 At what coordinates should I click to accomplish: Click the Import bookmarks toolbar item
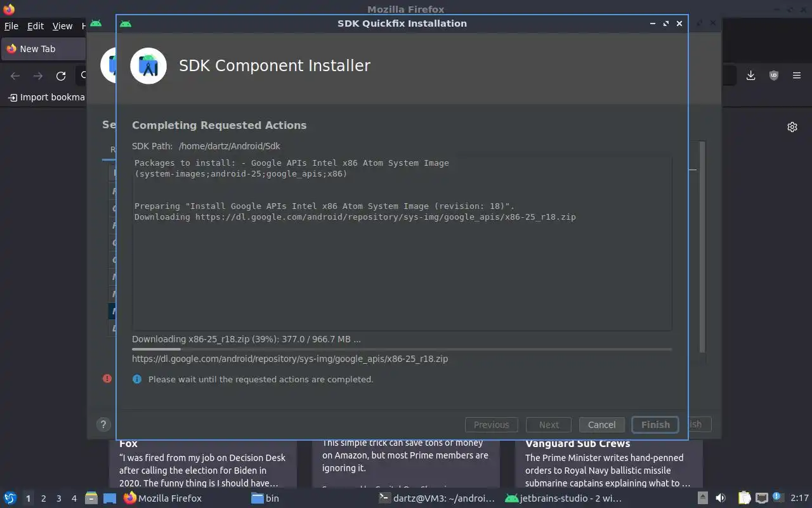pyautogui.click(x=46, y=97)
